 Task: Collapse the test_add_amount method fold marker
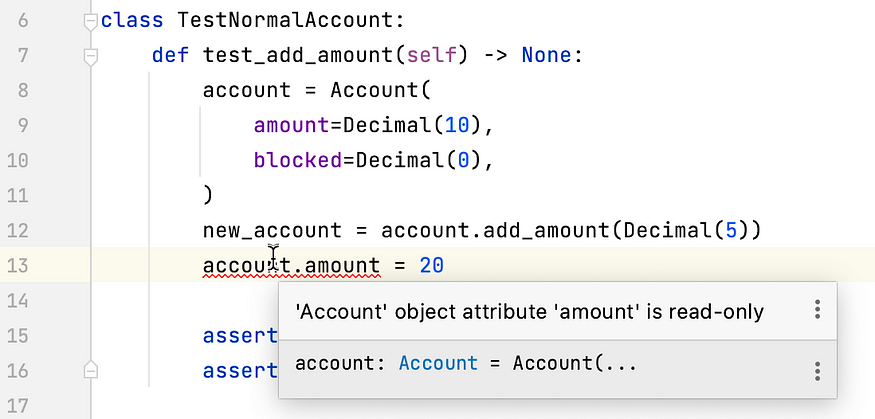[90, 56]
